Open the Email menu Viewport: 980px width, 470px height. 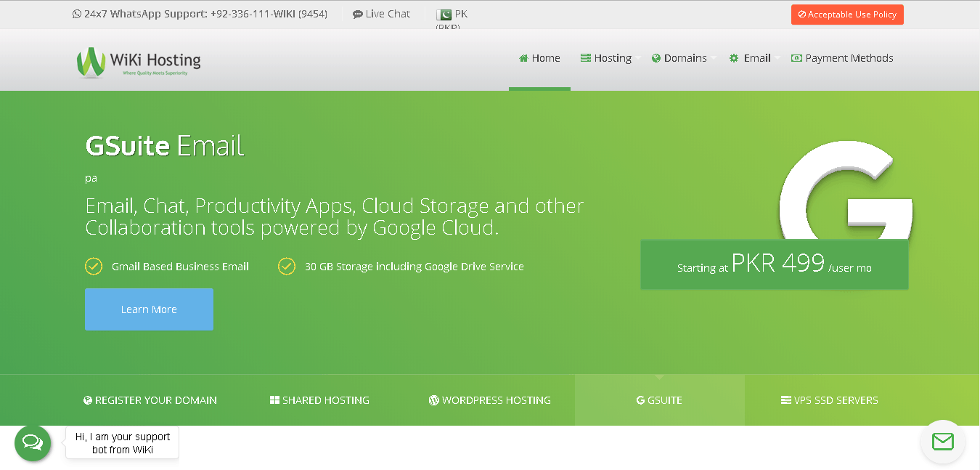751,58
